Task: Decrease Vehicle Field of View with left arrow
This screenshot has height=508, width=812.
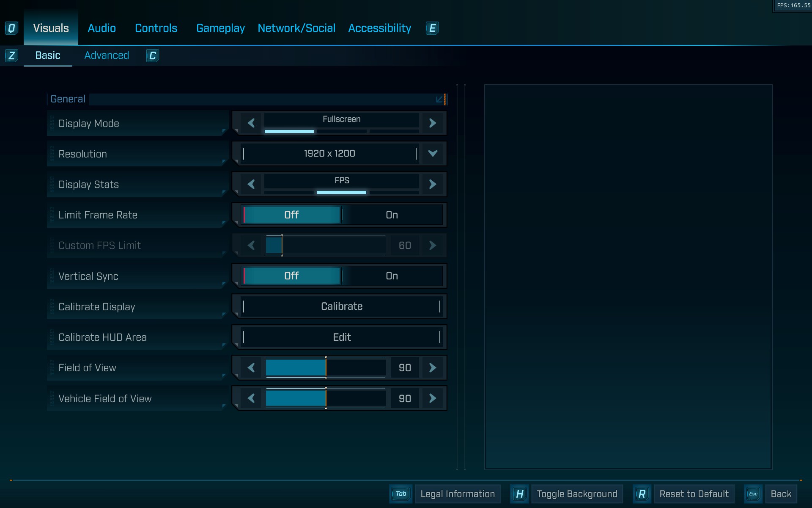Action: click(251, 398)
